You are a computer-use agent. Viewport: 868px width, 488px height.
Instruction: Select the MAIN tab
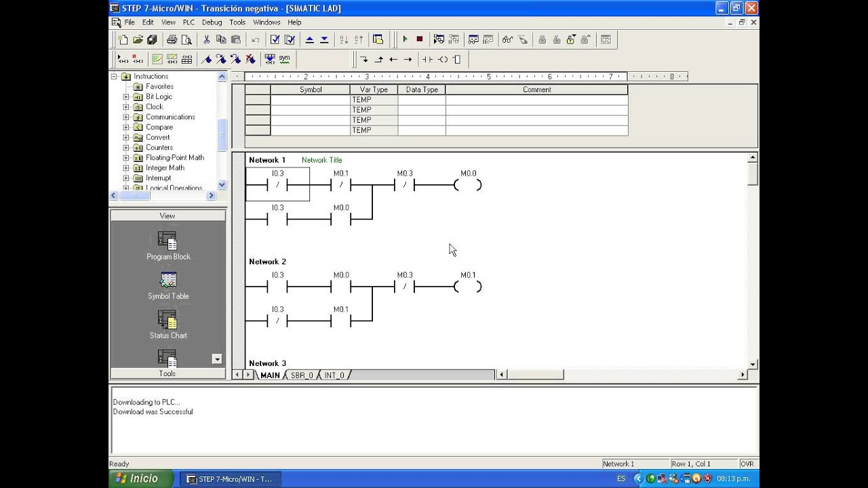pyautogui.click(x=270, y=375)
